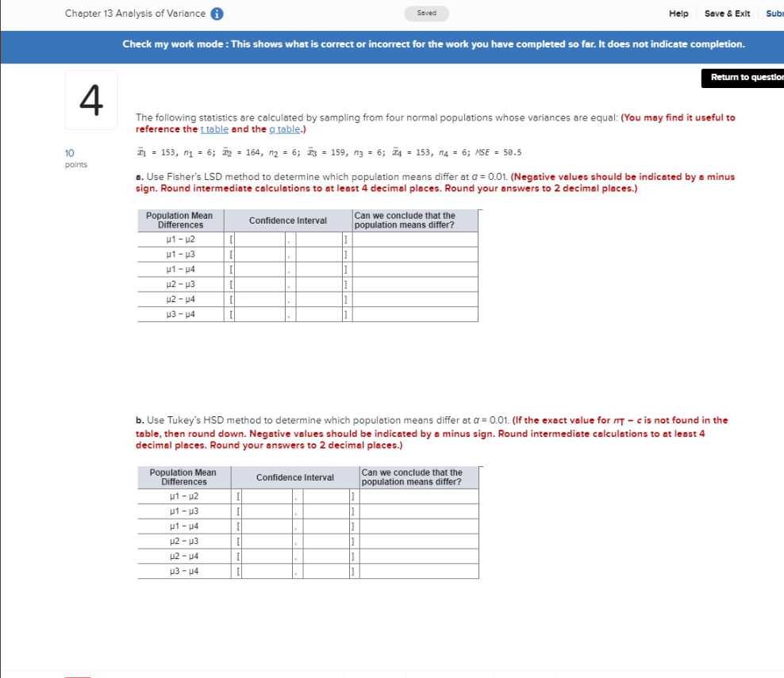Open the t table link

[214, 129]
